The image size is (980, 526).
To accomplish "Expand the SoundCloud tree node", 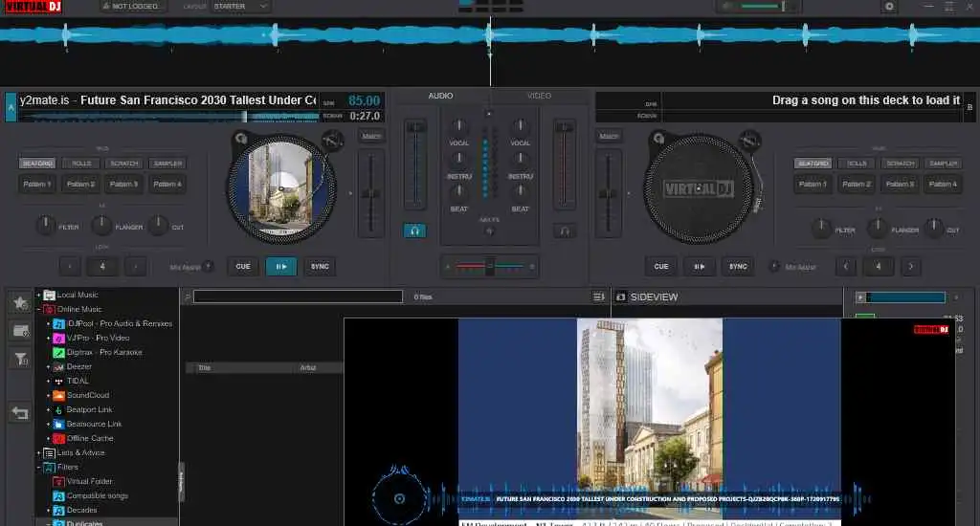I will [48, 395].
